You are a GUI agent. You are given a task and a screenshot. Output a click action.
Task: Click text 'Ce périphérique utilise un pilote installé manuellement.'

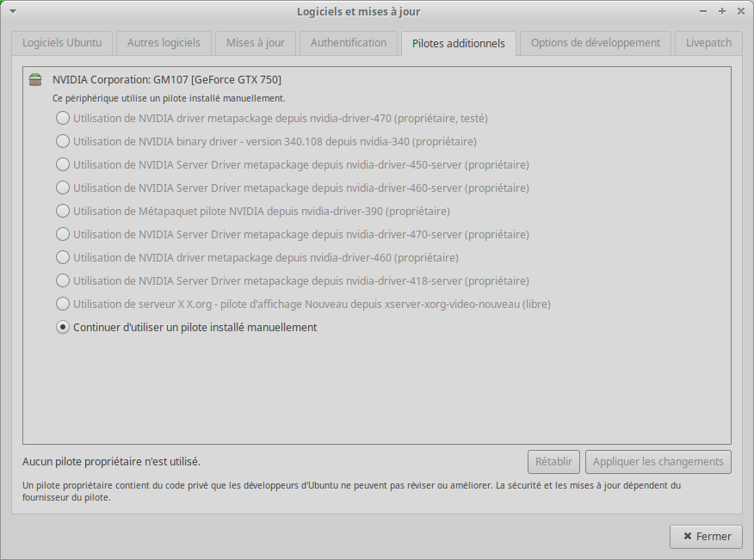pos(169,98)
